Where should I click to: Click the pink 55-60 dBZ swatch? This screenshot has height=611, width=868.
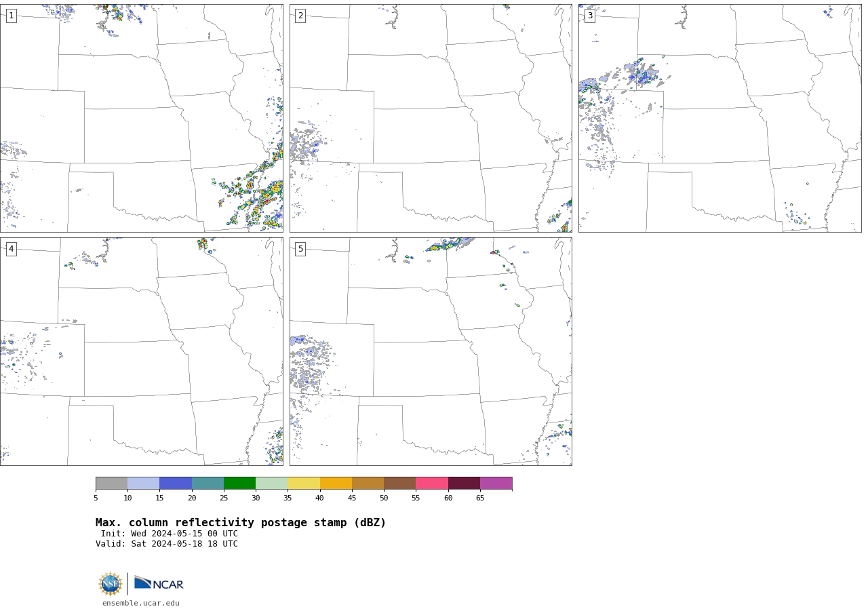pyautogui.click(x=432, y=483)
